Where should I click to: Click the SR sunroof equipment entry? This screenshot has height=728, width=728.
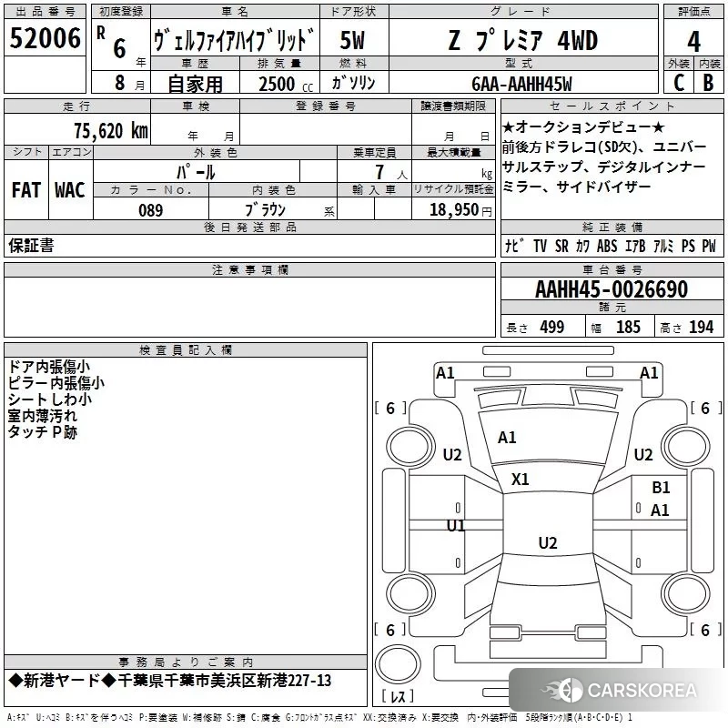coord(561,246)
